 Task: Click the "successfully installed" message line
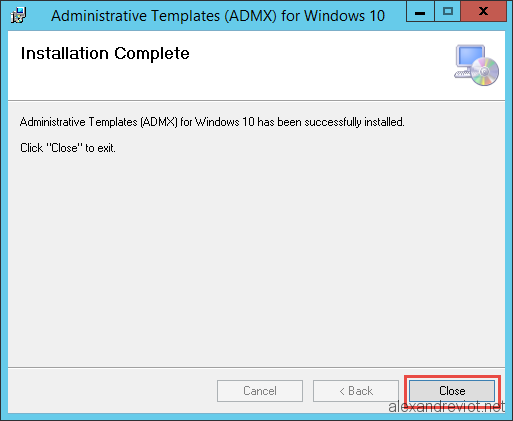click(x=212, y=122)
